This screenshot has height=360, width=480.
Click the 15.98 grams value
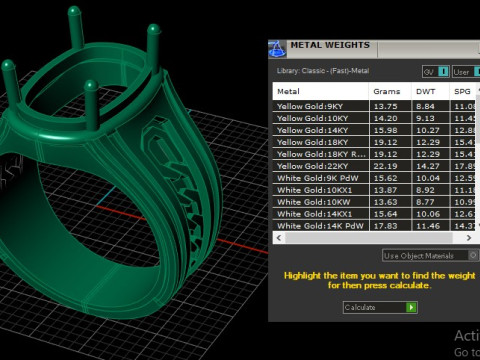pyautogui.click(x=385, y=130)
